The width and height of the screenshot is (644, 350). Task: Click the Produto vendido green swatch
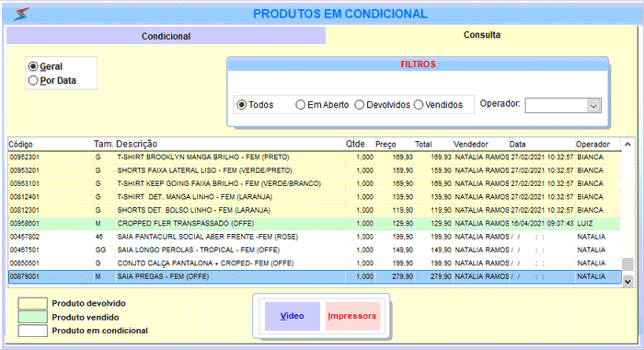click(32, 317)
